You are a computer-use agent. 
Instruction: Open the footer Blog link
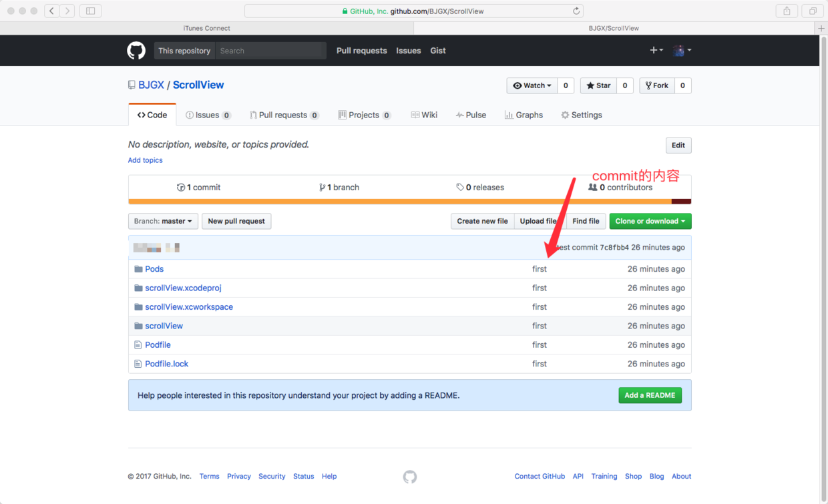pos(657,477)
